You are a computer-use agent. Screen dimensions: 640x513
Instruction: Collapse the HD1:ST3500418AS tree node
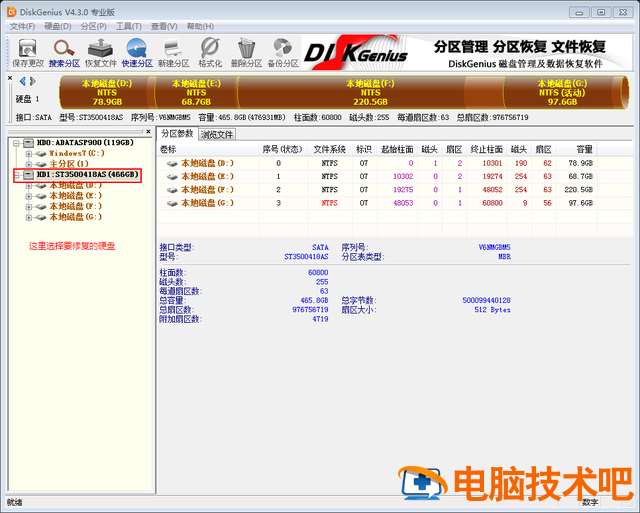(x=16, y=175)
